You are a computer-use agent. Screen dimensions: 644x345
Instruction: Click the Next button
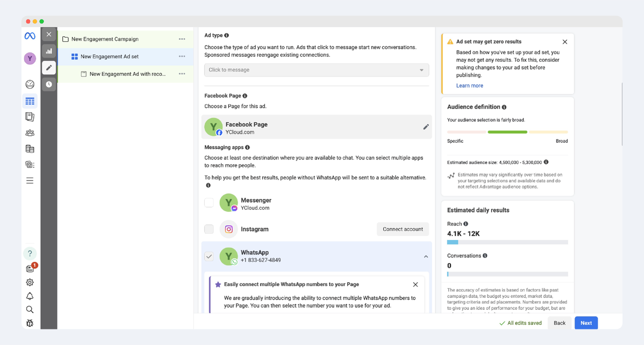[586, 323]
